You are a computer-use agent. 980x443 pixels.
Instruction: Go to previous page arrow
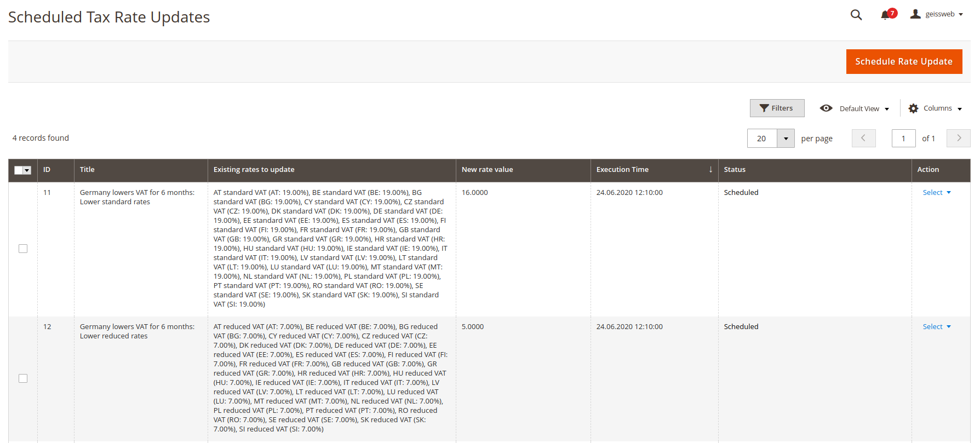click(863, 138)
